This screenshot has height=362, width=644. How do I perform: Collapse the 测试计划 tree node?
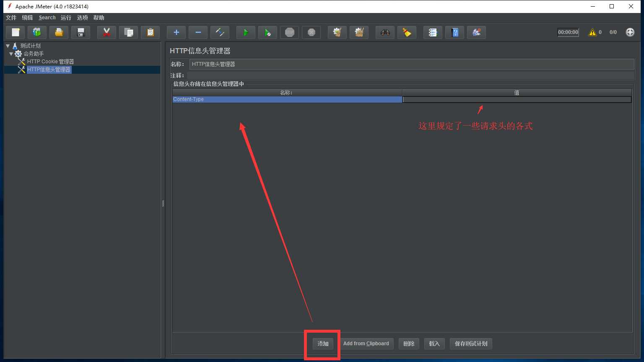[x=8, y=46]
